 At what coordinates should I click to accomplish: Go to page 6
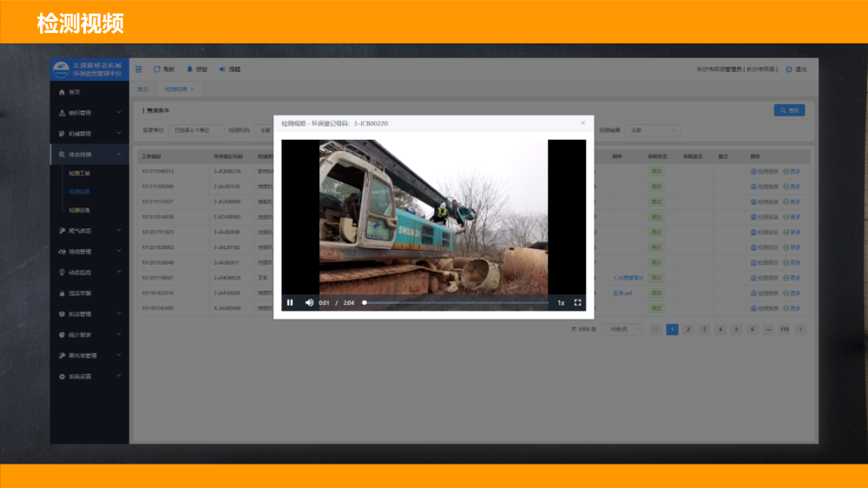pos(753,329)
